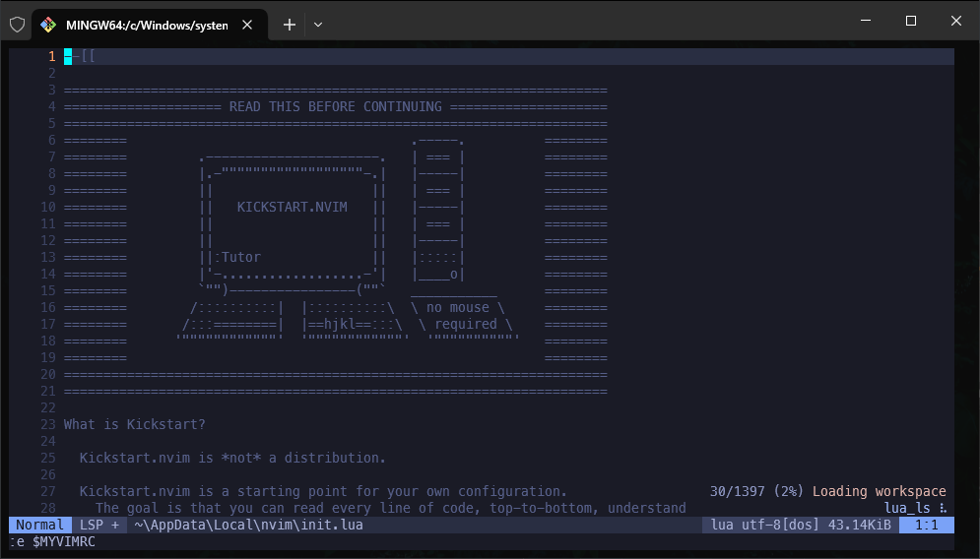This screenshot has width=980, height=559.
Task: Click the Normal mode indicator in statusline
Action: tap(40, 525)
